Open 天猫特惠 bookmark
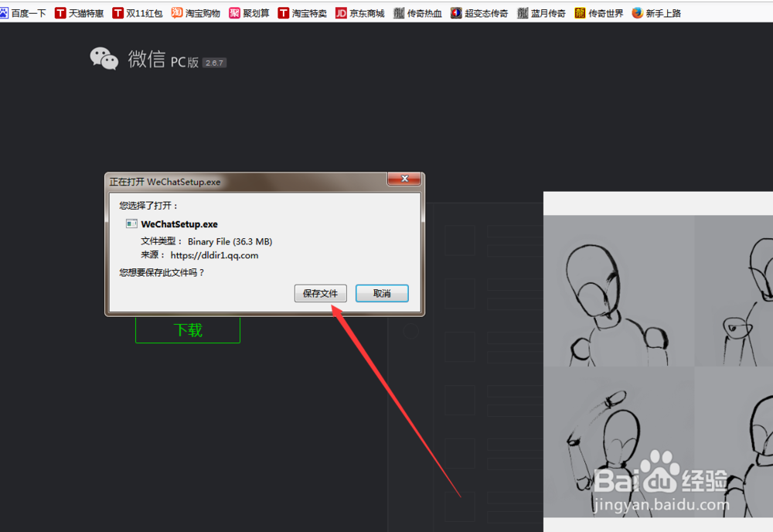The image size is (773, 532). (80, 13)
